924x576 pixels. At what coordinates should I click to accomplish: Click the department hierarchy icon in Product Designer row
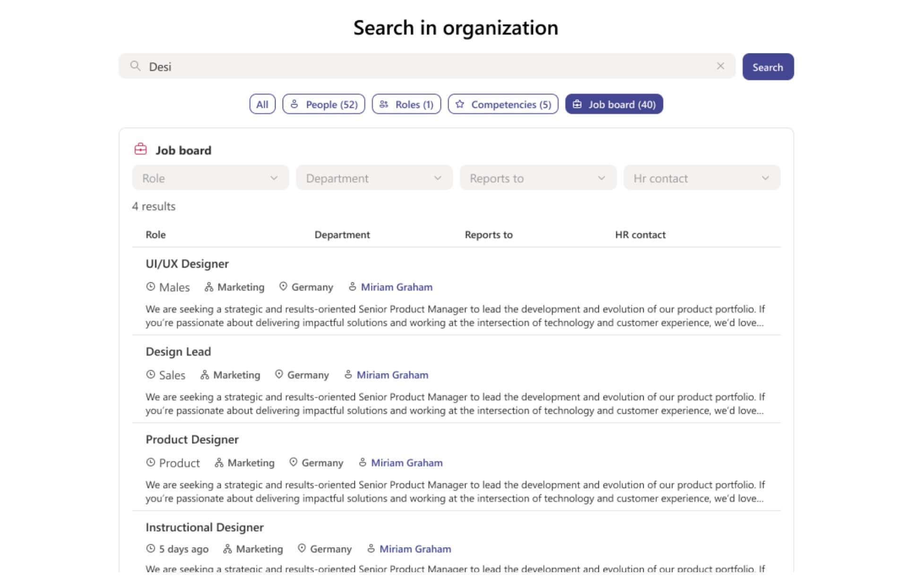pos(219,463)
